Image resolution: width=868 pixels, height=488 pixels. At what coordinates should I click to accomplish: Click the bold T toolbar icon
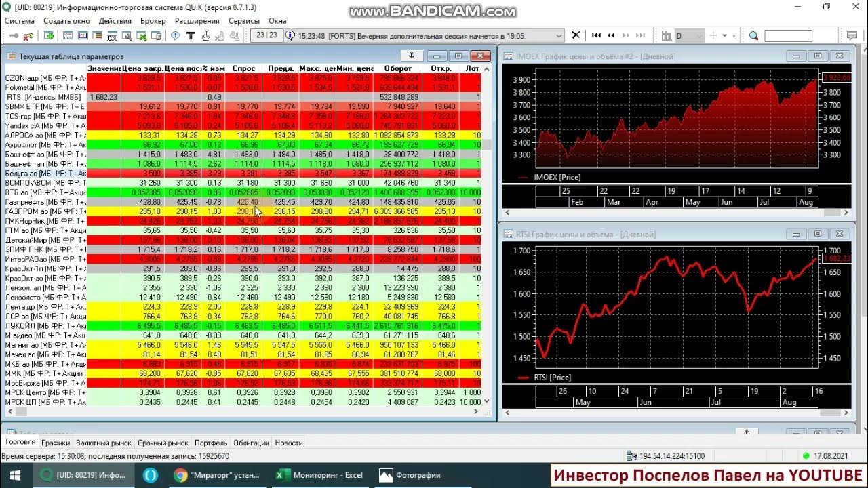pyautogui.click(x=191, y=35)
